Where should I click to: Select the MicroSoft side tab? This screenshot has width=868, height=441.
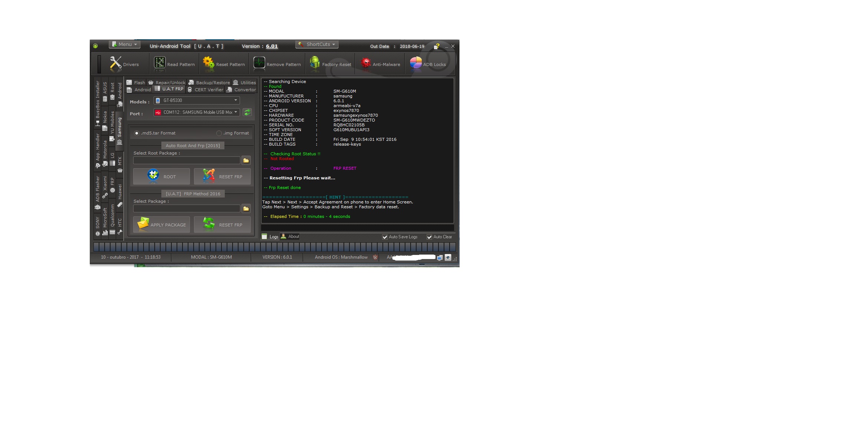click(x=105, y=221)
